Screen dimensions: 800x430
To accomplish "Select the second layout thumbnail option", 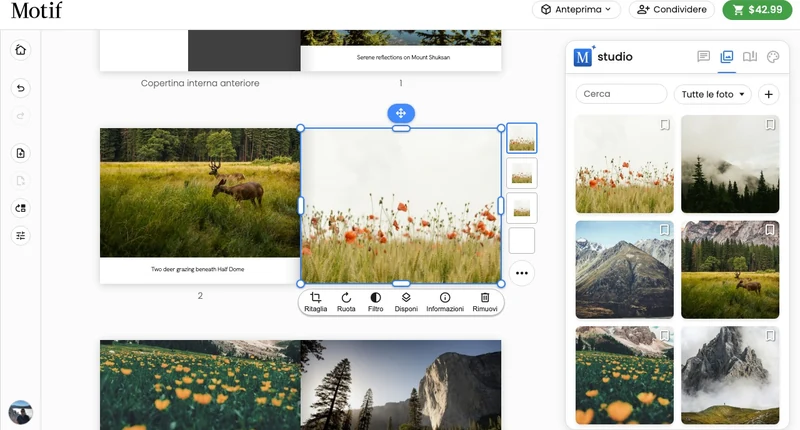I will coord(521,173).
